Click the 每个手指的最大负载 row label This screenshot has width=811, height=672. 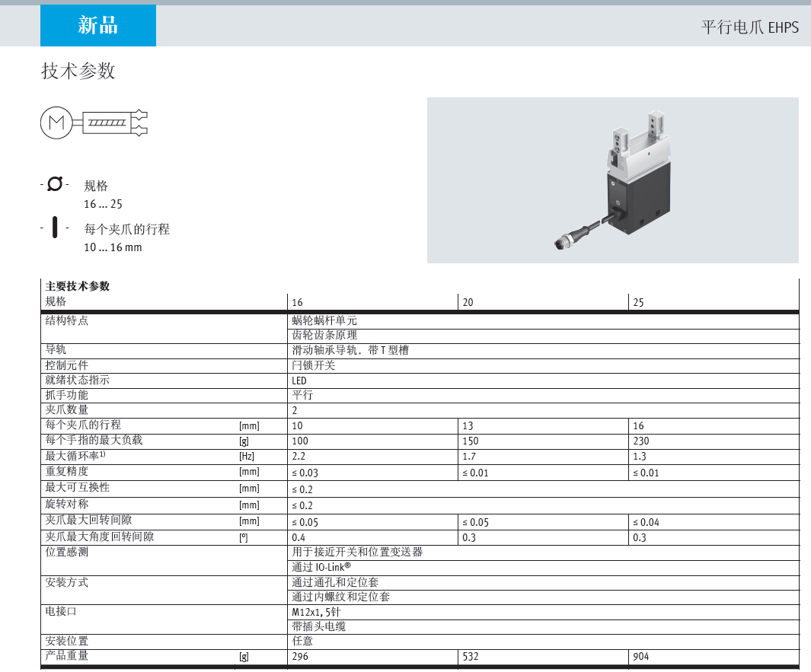click(x=94, y=439)
